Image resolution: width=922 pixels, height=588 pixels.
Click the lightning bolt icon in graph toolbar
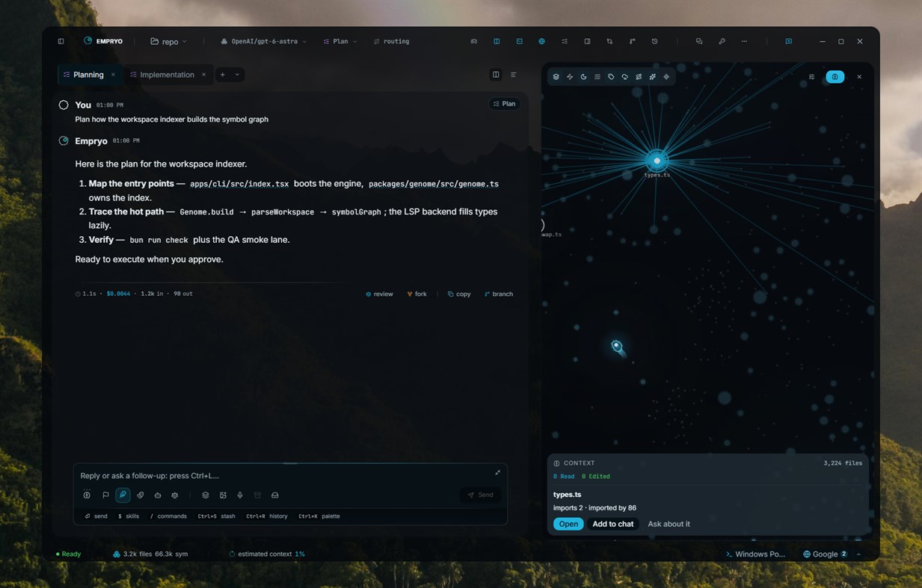coord(570,77)
